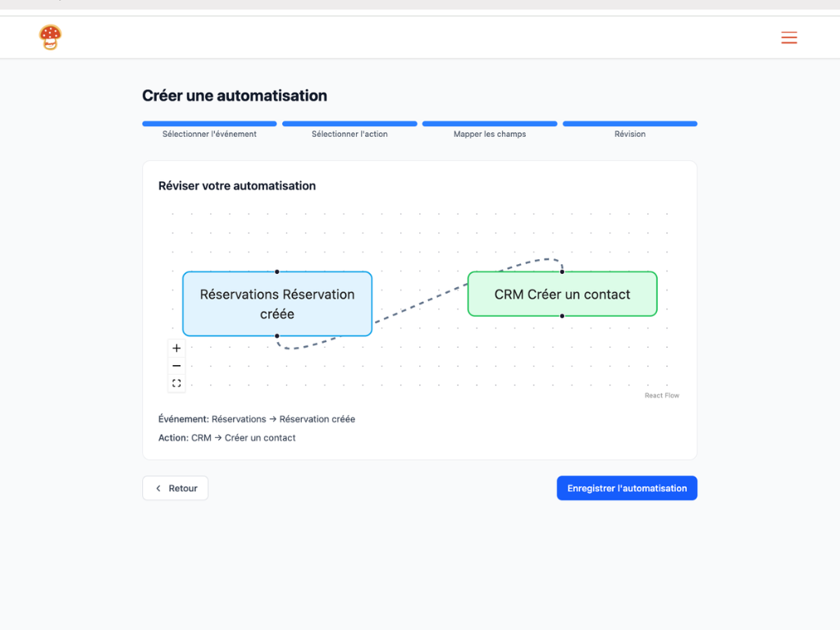Click the Révision step label
Viewport: 840px width, 630px height.
[629, 134]
